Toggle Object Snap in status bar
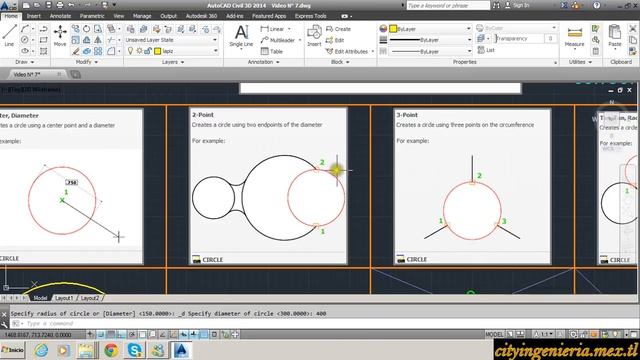 click(x=142, y=335)
